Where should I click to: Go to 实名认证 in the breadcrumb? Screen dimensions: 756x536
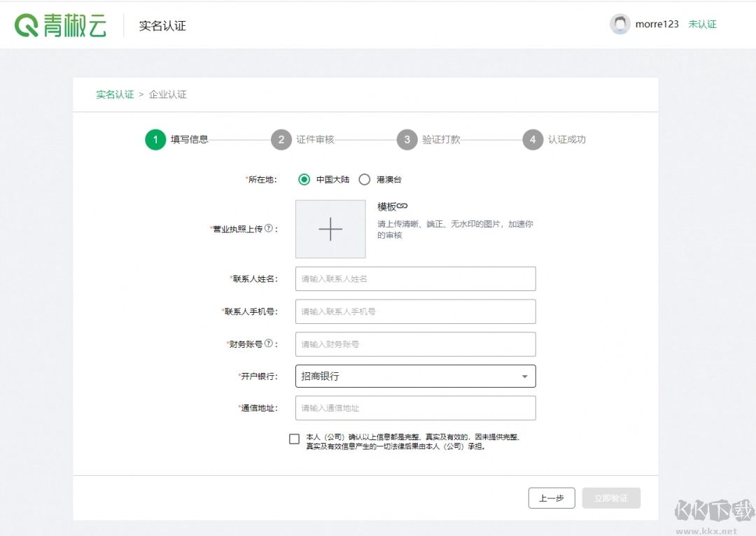point(114,94)
